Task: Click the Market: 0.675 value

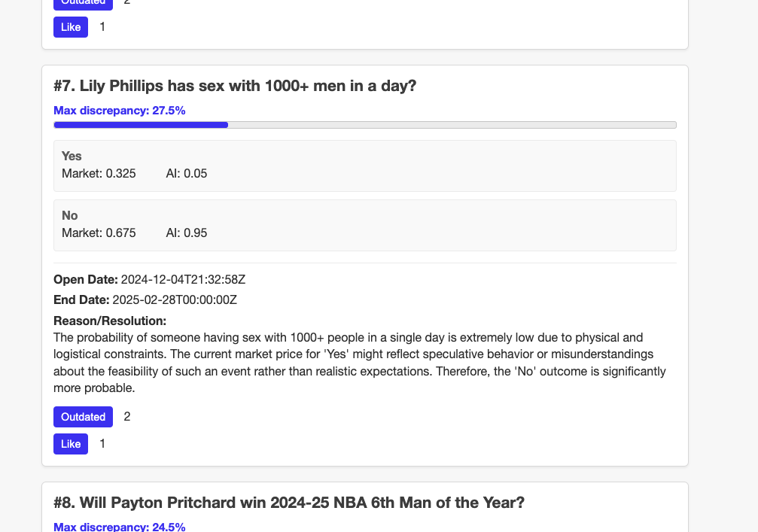Action: (x=99, y=233)
